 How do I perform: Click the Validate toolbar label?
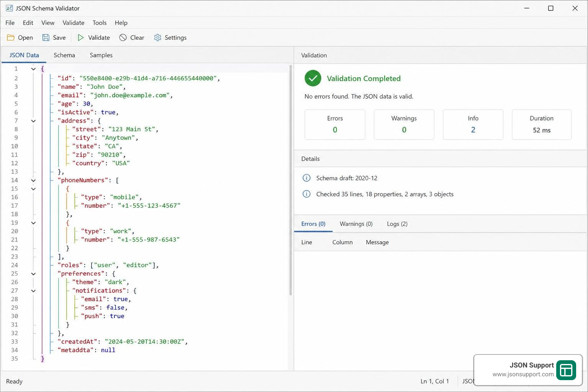click(99, 38)
